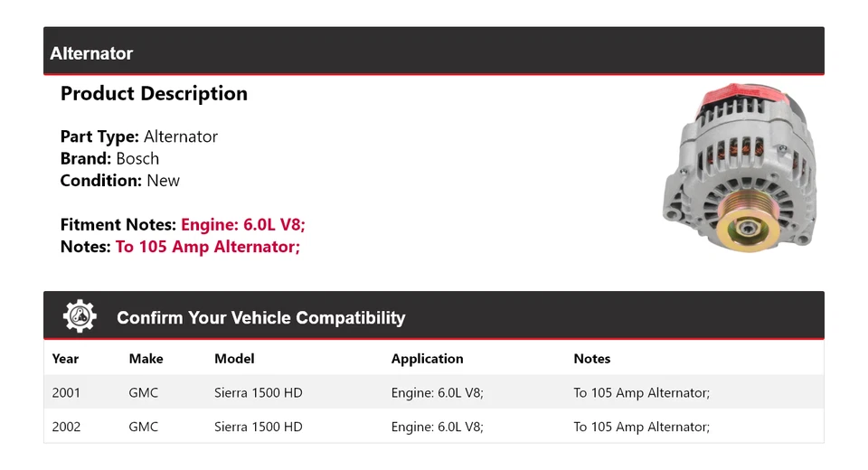This screenshot has height=470, width=868.
Task: Click the red 'Engine: 6.0L V8;' fitment note
Action: tap(250, 224)
